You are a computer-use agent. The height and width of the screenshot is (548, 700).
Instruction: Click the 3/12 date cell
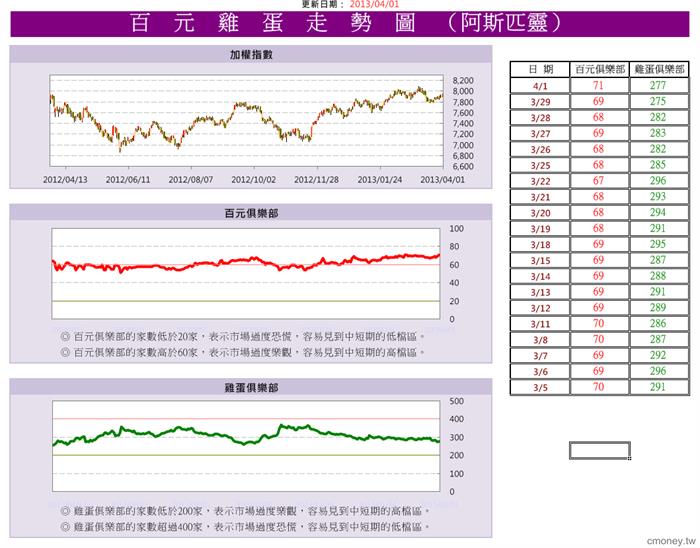tap(540, 308)
